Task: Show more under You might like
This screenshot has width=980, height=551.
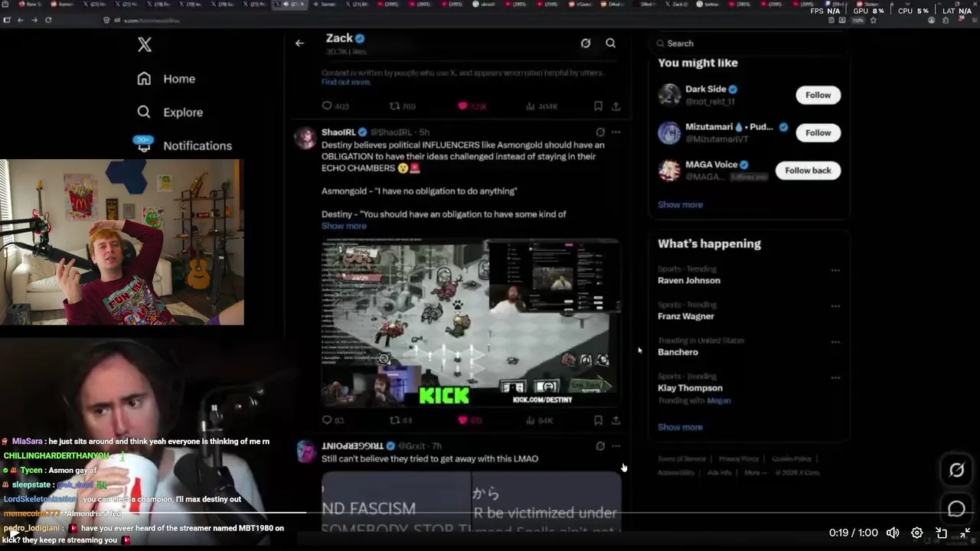Action: 680,204
